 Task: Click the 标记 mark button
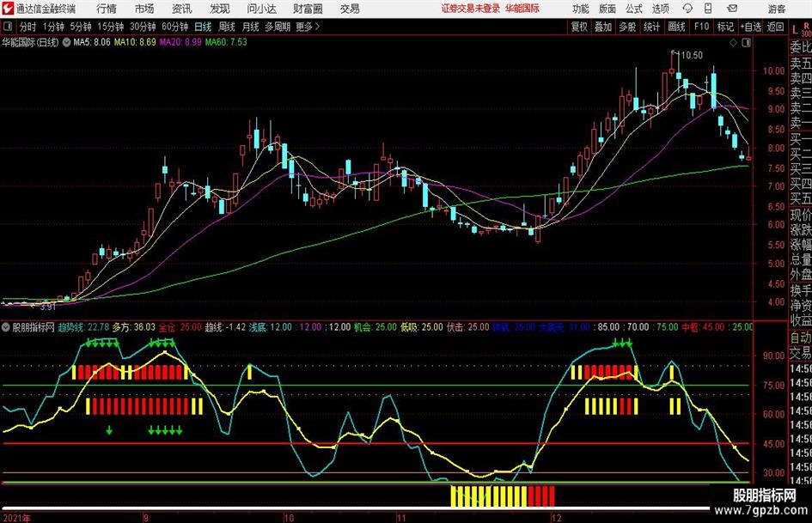click(x=725, y=27)
